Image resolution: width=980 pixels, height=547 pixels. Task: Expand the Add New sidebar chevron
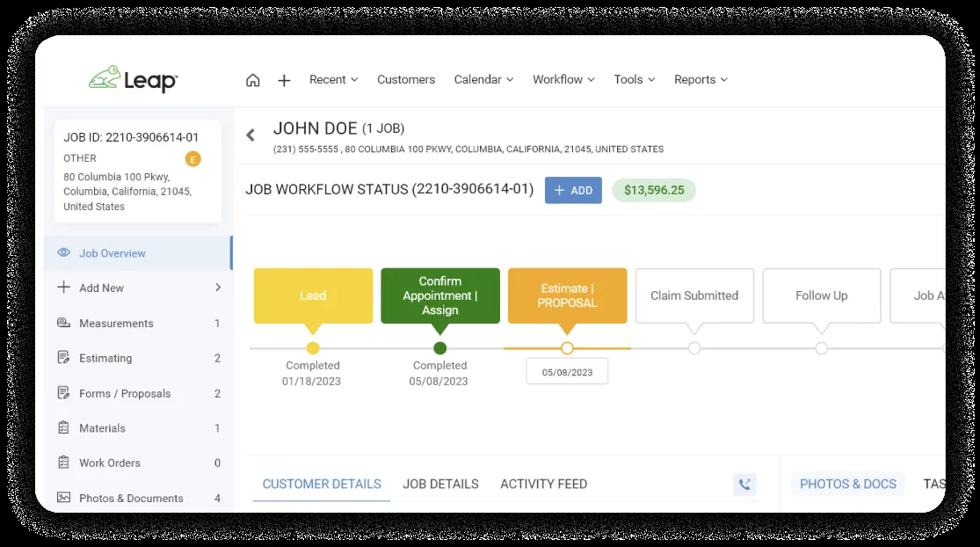tap(218, 288)
